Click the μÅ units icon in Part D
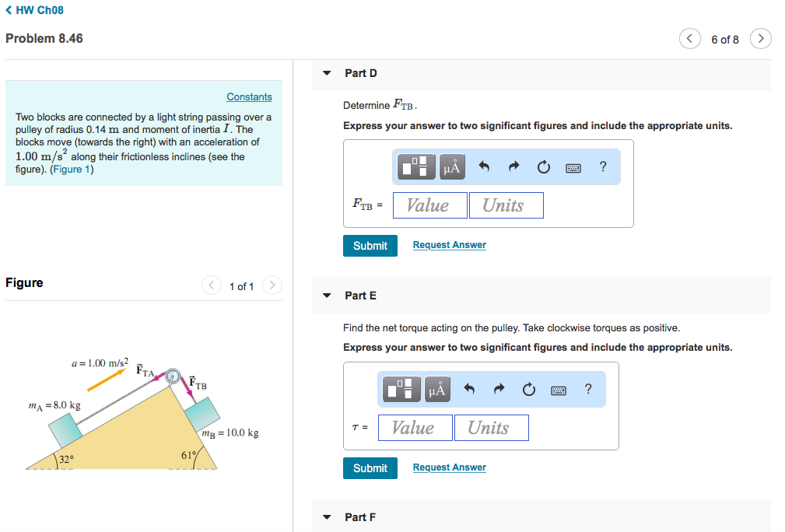This screenshot has width=785, height=532. 452,166
